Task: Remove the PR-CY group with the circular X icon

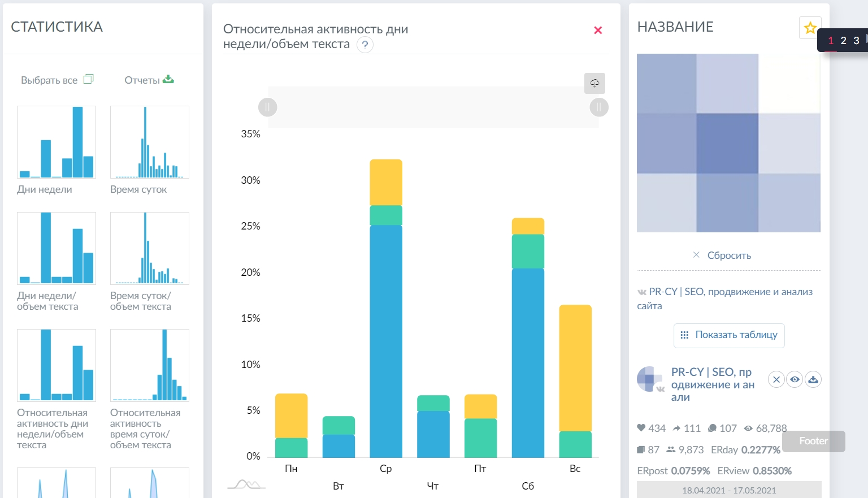Action: 776,379
